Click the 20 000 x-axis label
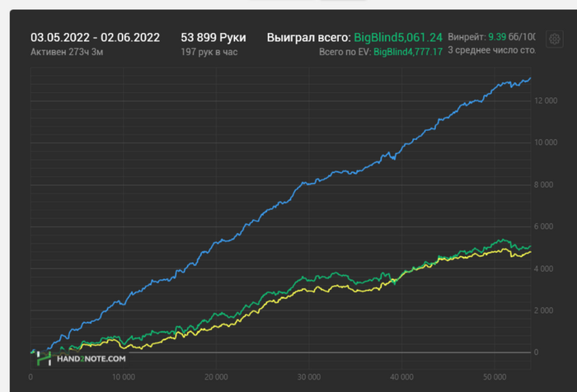The height and width of the screenshot is (392, 577). coord(216,377)
